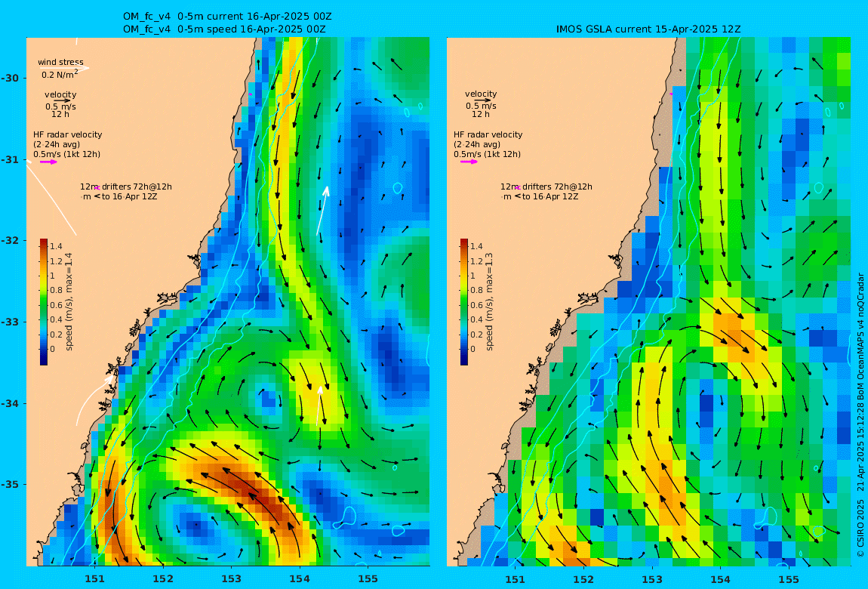Click the right map speed colorbar
The height and width of the screenshot is (589, 868).
point(464,302)
